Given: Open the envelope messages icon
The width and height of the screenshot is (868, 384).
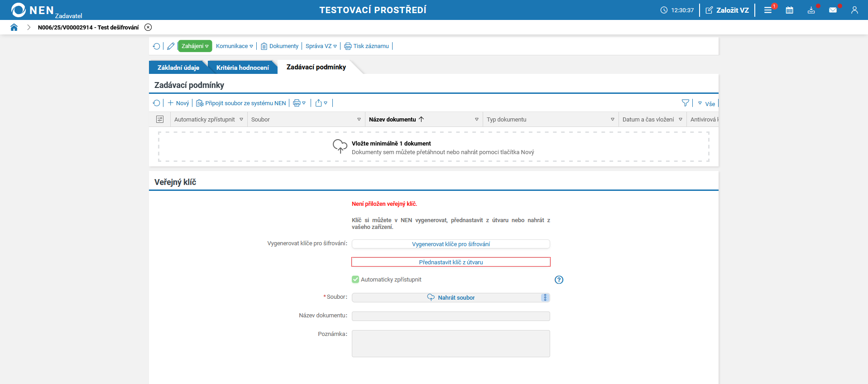Looking at the screenshot, I should coord(833,10).
